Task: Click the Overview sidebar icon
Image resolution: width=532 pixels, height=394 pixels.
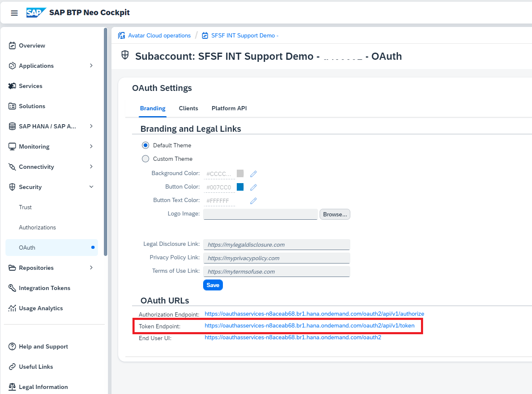Action: click(x=12, y=45)
